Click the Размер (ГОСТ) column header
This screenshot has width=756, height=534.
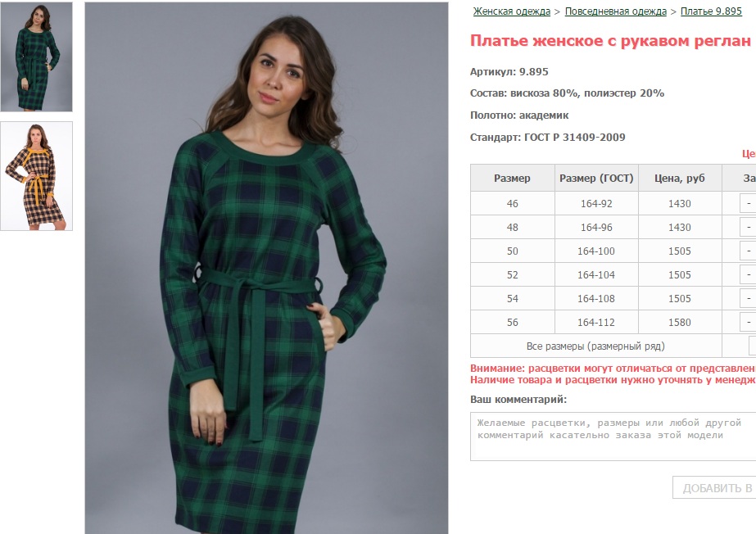596,178
